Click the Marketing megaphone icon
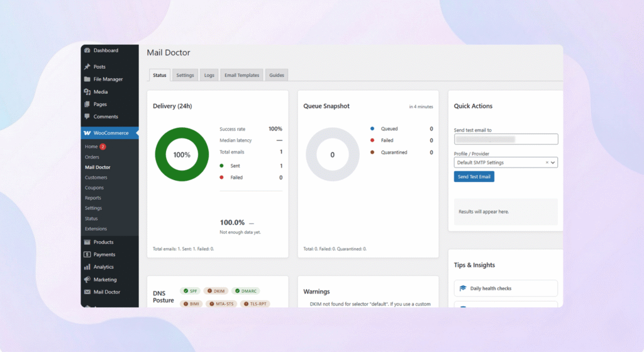Screen dimensions: 644x352 [x=87, y=279]
